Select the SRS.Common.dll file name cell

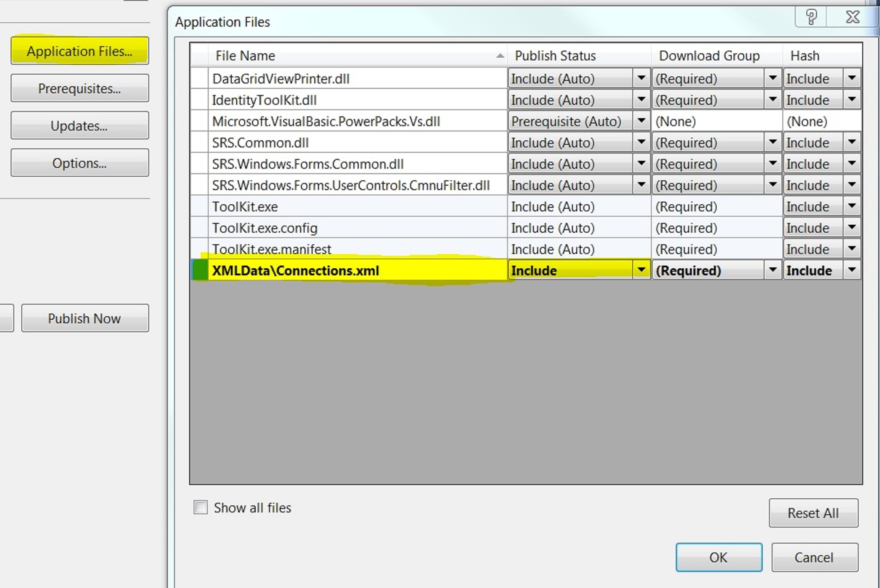[x=260, y=143]
